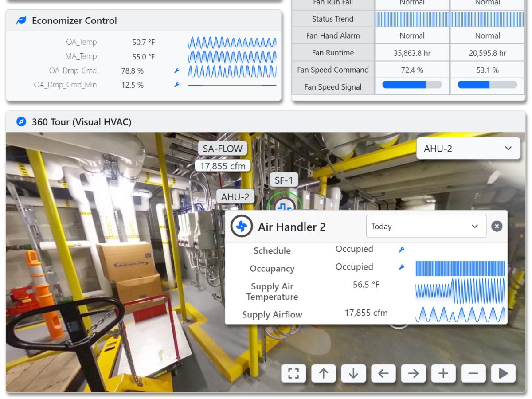Zoom in the 360 tour view
Screen dimensions: 532x399
pyautogui.click(x=443, y=373)
